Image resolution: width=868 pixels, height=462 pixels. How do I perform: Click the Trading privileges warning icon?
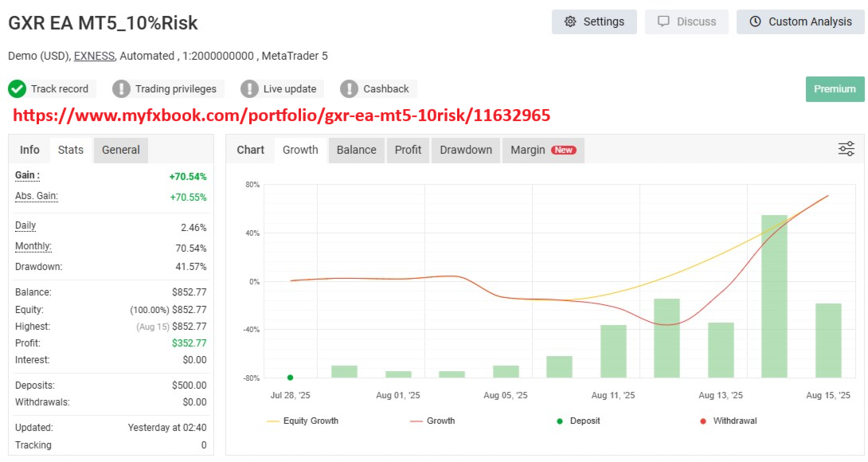pyautogui.click(x=121, y=88)
